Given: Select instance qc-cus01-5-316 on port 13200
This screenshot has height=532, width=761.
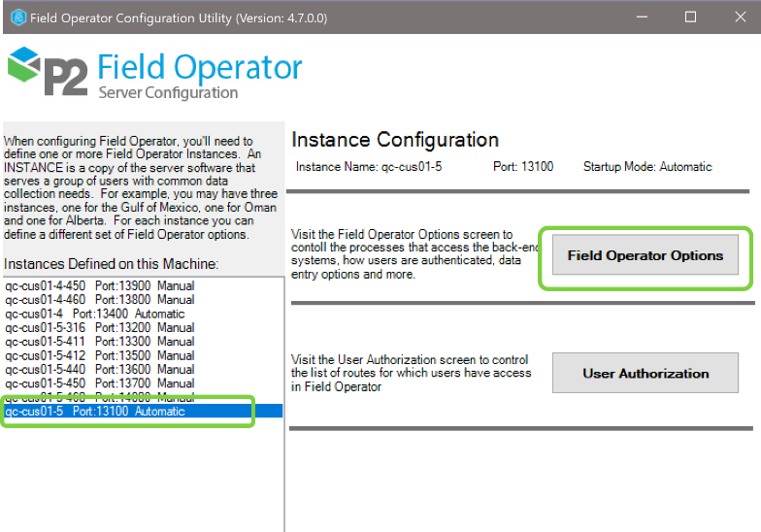Looking at the screenshot, I should tap(99, 328).
